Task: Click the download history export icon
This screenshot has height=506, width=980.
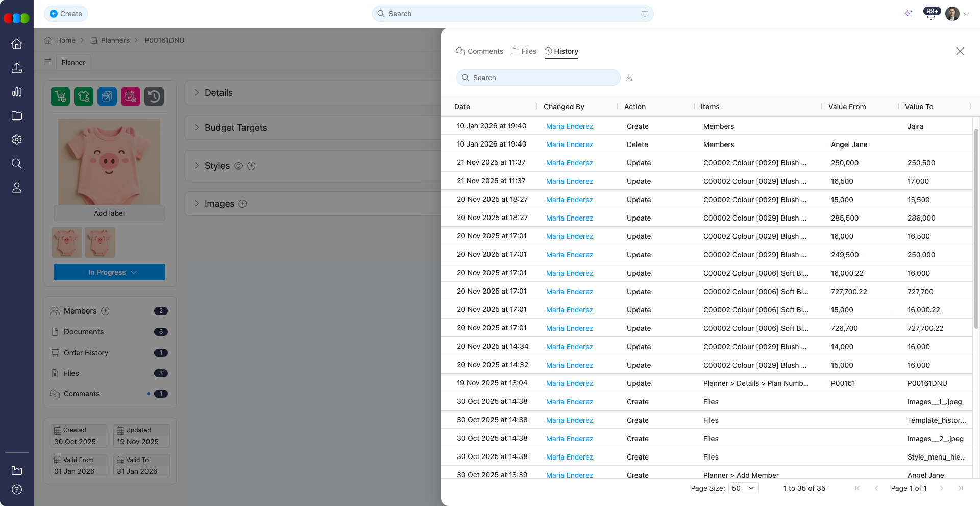Action: click(629, 78)
